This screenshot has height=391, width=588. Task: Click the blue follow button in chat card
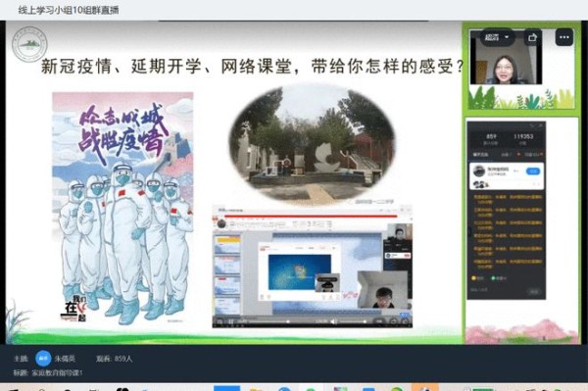[x=532, y=171]
